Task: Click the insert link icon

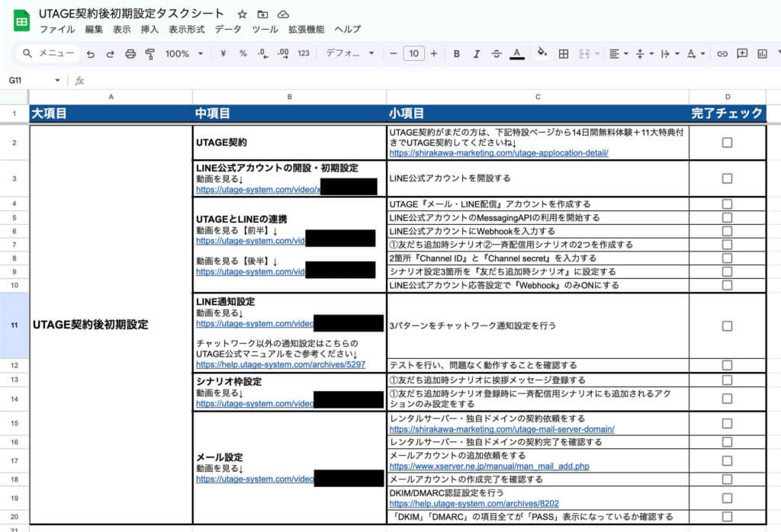Action: tap(722, 54)
